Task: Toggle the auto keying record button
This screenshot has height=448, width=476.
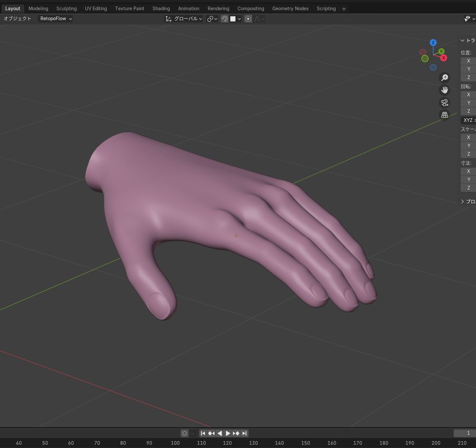Action: [x=184, y=433]
